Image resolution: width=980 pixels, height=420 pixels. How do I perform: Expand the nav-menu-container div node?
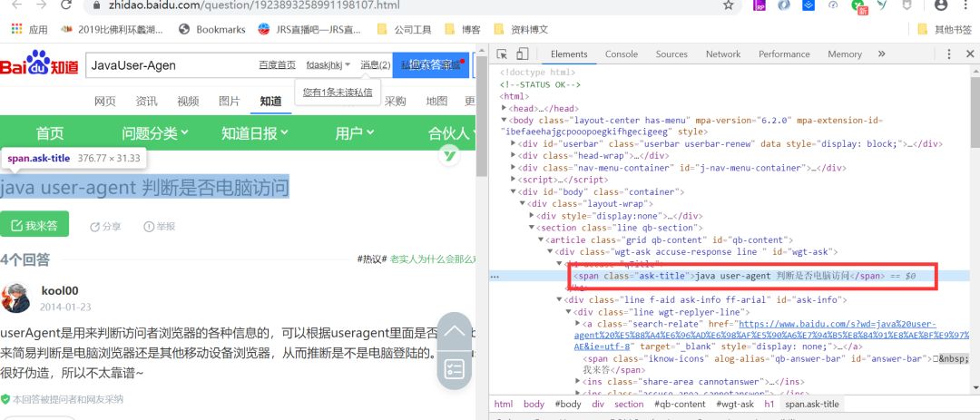(513, 168)
